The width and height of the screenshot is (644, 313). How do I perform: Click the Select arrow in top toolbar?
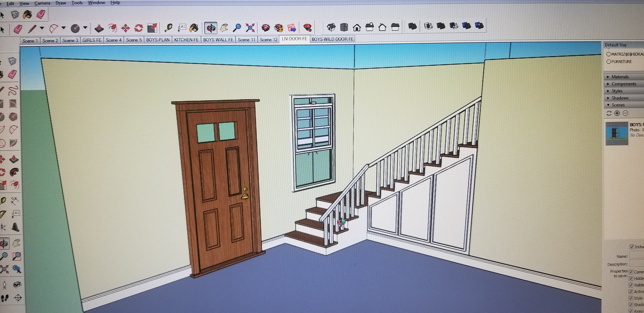(3, 30)
